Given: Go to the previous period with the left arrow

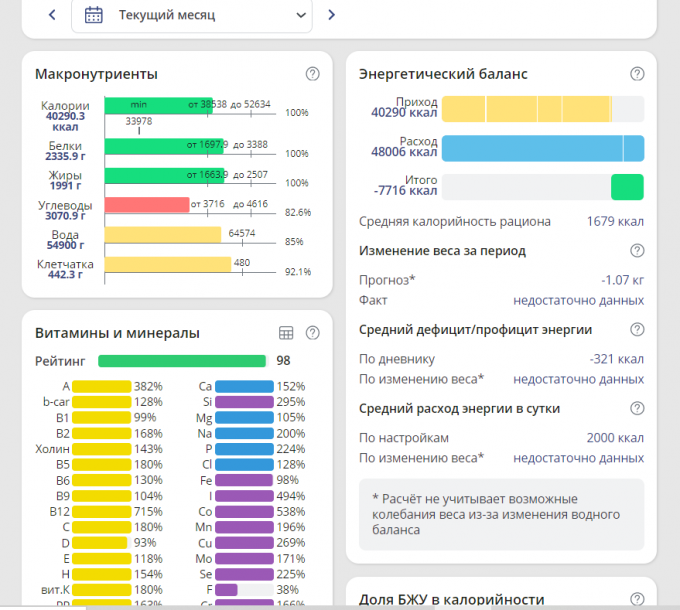Looking at the screenshot, I should pyautogui.click(x=52, y=15).
